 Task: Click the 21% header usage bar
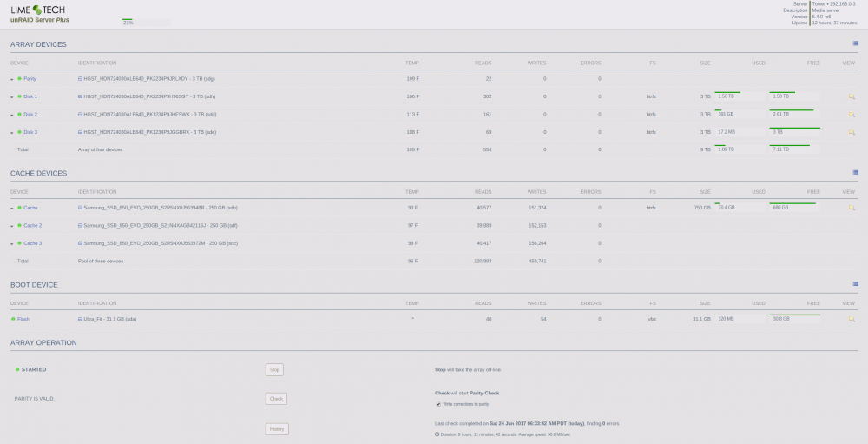(146, 23)
